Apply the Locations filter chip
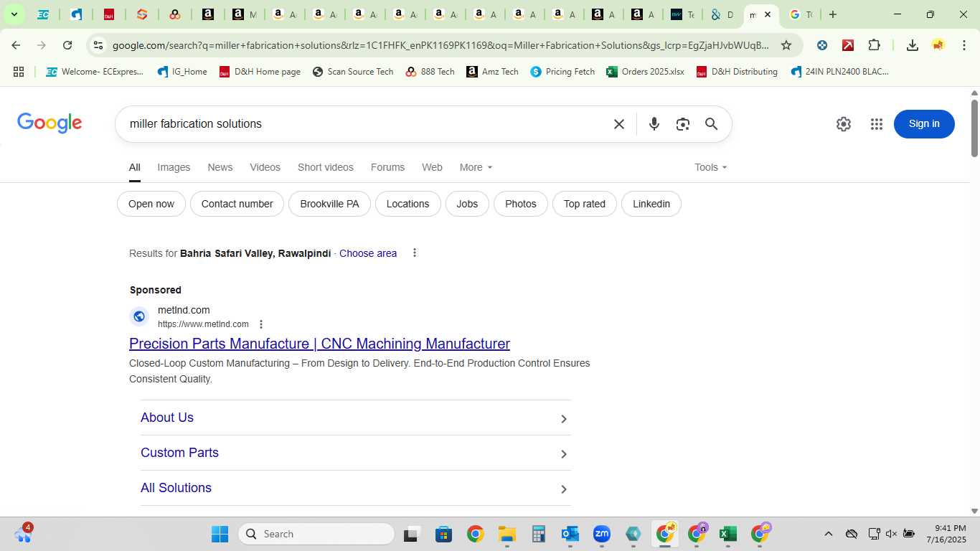This screenshot has height=551, width=980. point(407,204)
